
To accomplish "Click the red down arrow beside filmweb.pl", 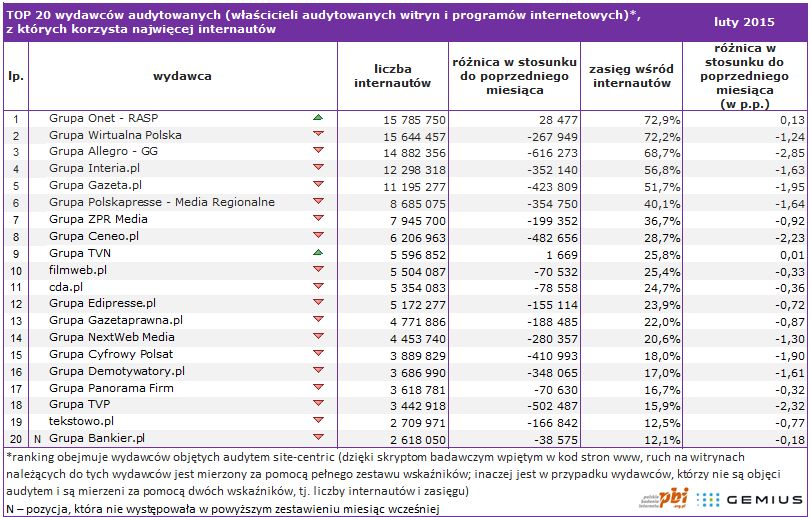I will [x=318, y=269].
